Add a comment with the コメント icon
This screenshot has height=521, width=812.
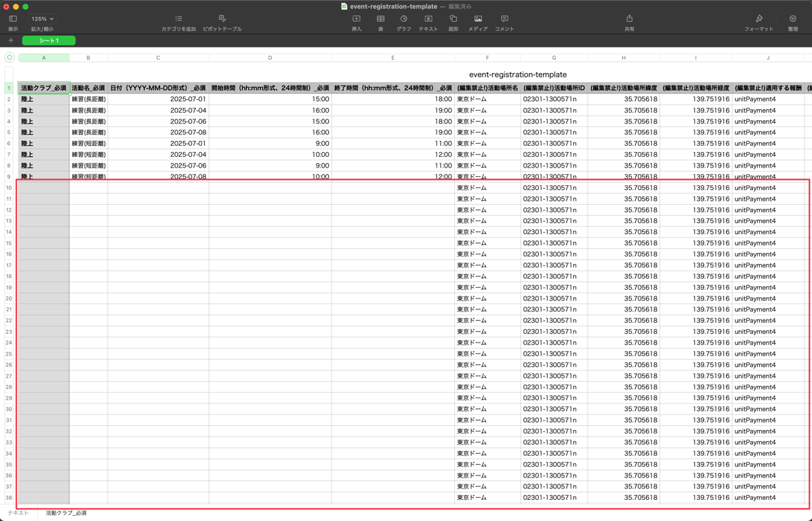pos(504,19)
